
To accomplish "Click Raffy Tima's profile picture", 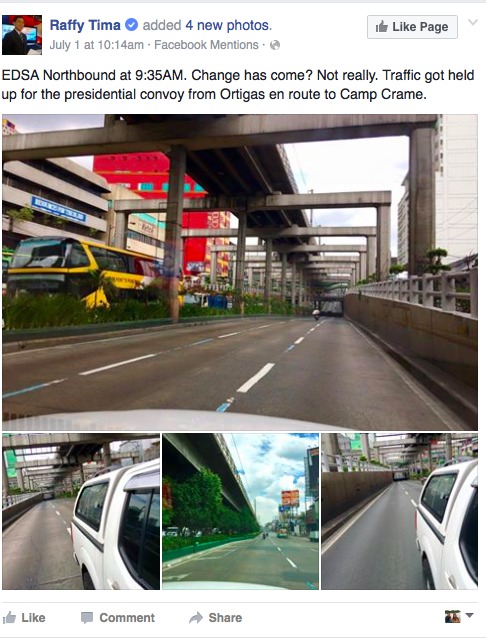I will point(22,35).
